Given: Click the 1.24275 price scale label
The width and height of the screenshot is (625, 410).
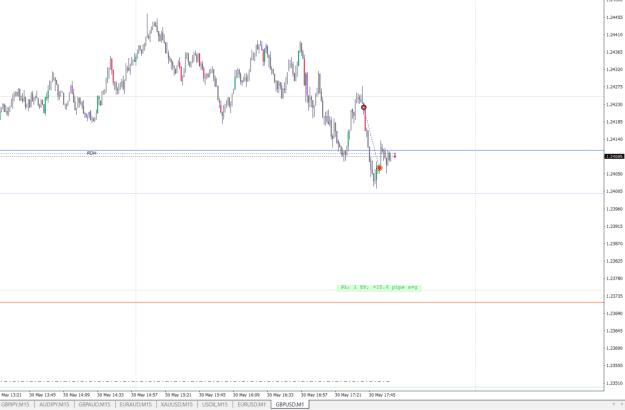Looking at the screenshot, I should (x=614, y=87).
